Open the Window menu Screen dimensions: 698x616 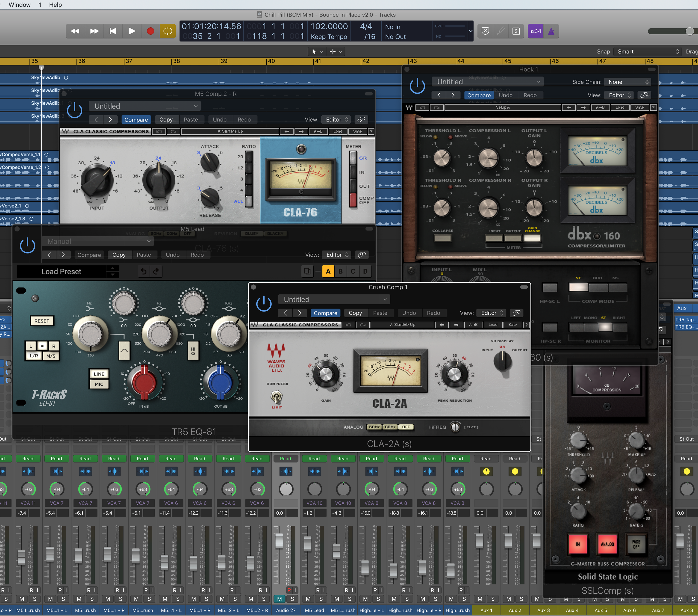[20, 5]
